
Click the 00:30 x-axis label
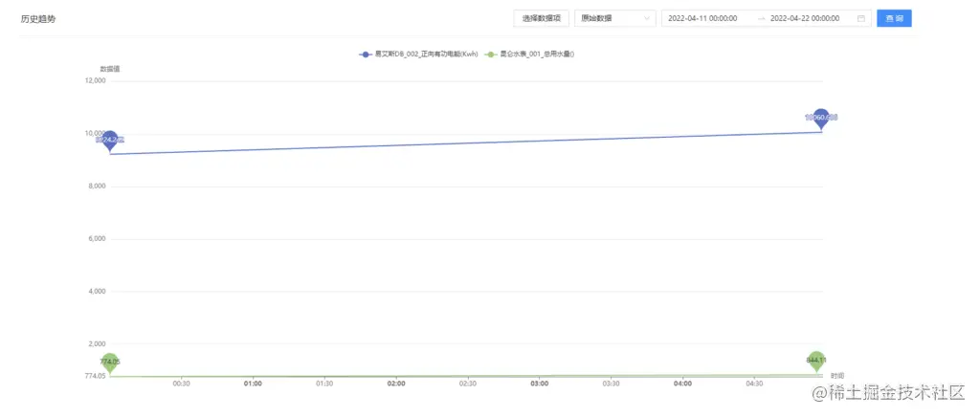tap(181, 384)
